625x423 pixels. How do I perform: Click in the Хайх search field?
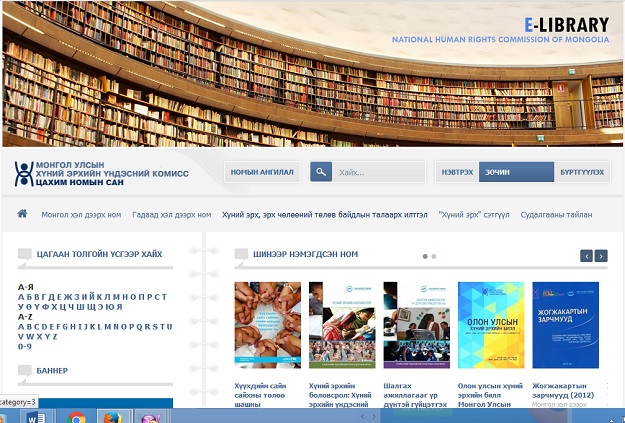[x=378, y=172]
